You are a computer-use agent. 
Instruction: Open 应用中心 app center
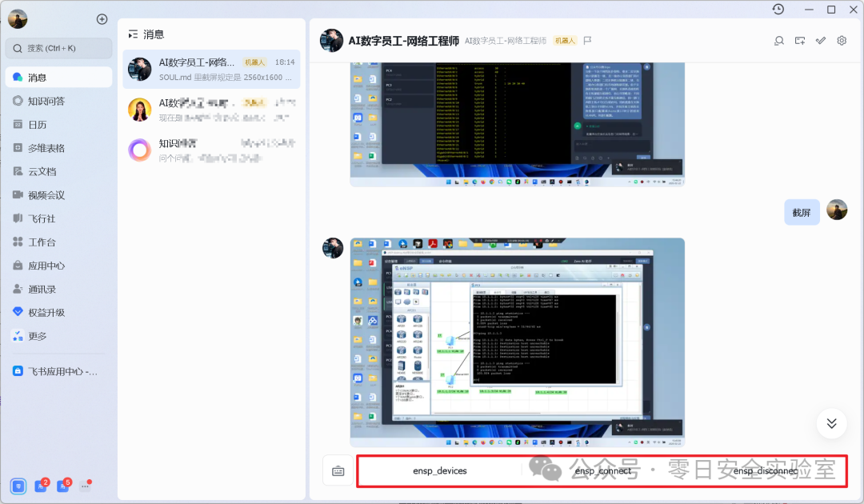point(59,266)
